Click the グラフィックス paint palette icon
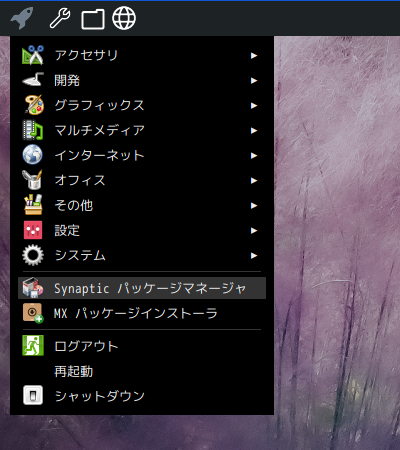The image size is (400, 450). pyautogui.click(x=34, y=105)
